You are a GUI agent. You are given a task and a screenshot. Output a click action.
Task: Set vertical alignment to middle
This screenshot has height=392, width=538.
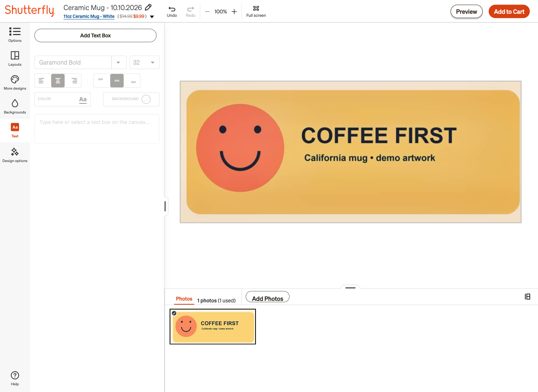pyautogui.click(x=117, y=81)
